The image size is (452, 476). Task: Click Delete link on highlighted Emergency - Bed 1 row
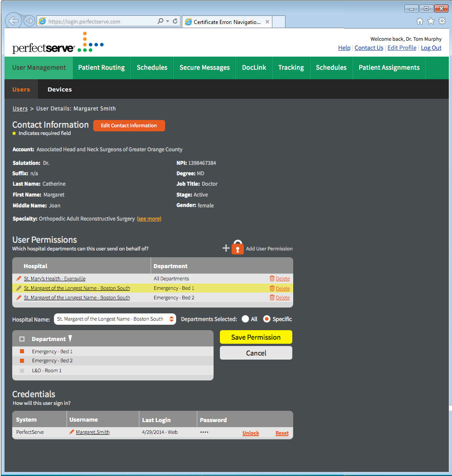click(x=283, y=288)
